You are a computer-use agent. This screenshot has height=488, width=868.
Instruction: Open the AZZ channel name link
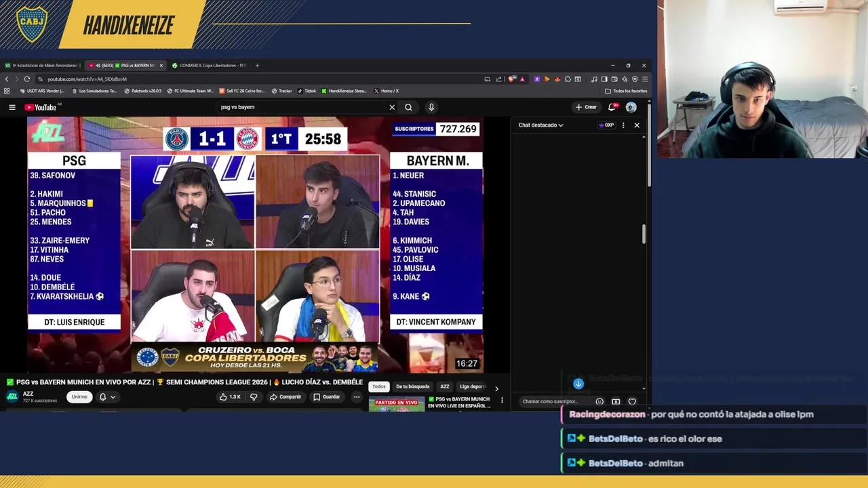click(x=28, y=394)
